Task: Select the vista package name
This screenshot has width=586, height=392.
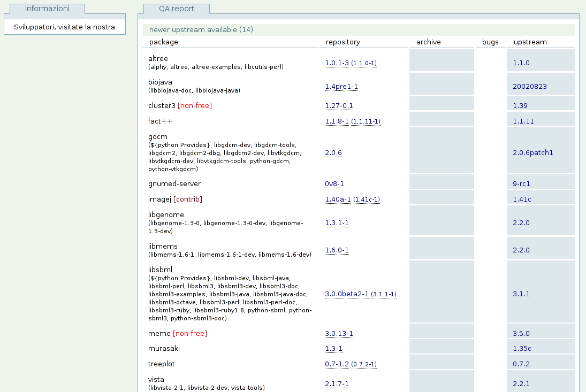Action: pos(156,379)
